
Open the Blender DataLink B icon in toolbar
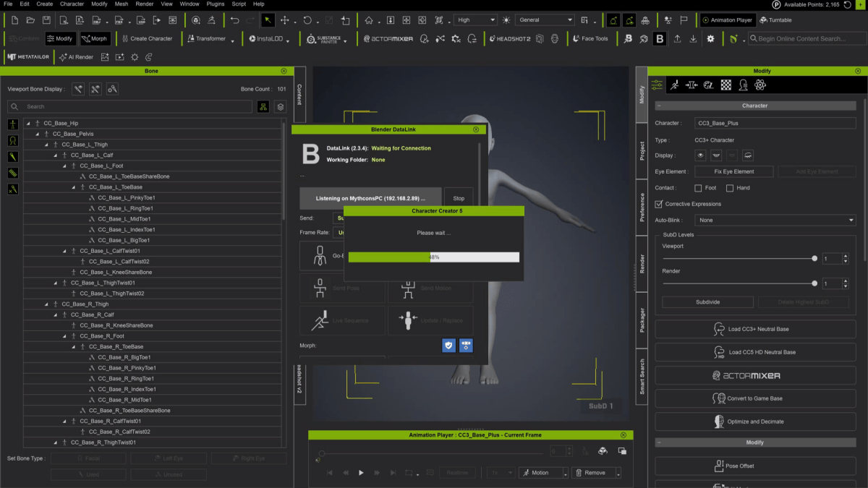tap(659, 38)
